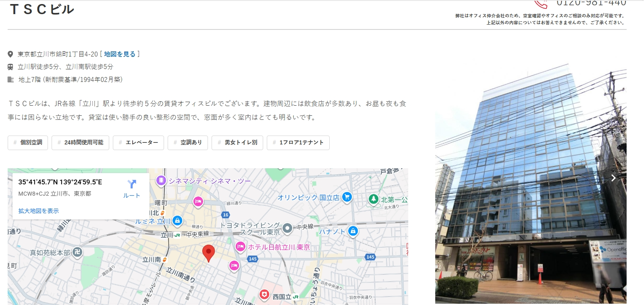Click the 真如苑総本部 temple marker
The image size is (644, 305).
point(77,252)
